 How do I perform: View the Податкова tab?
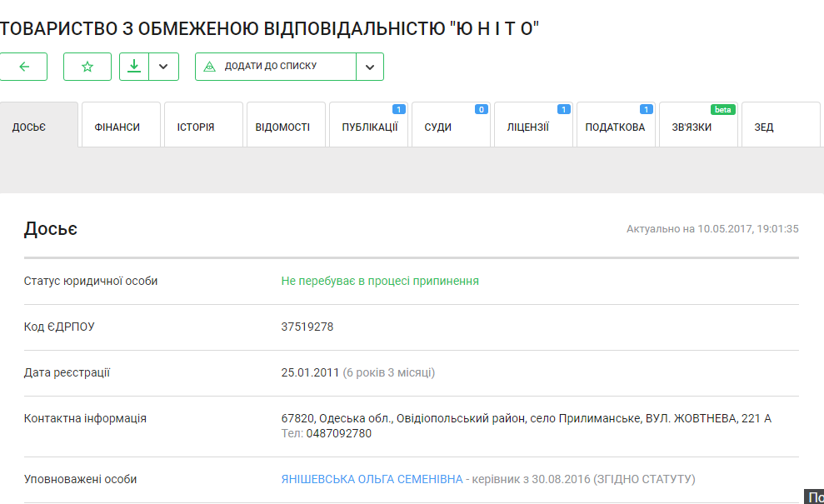tap(616, 127)
